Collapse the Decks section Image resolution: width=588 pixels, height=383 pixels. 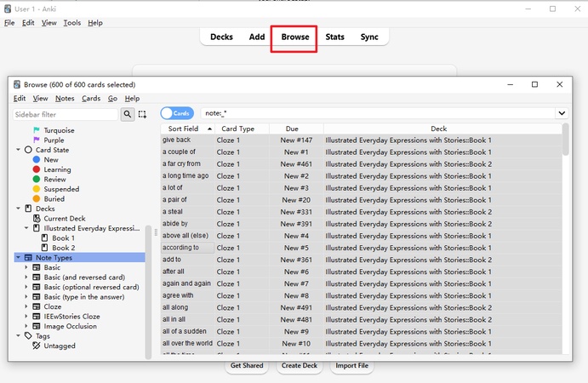[x=18, y=209]
